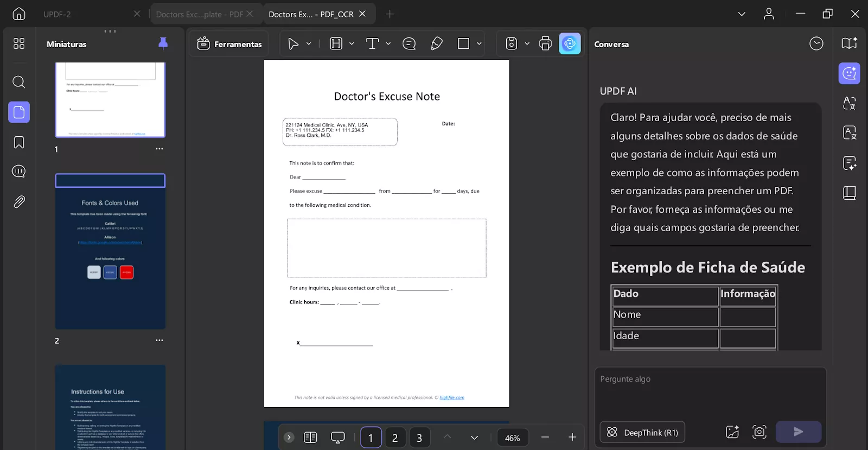
Task: Jump to page 1 button
Action: click(x=371, y=438)
